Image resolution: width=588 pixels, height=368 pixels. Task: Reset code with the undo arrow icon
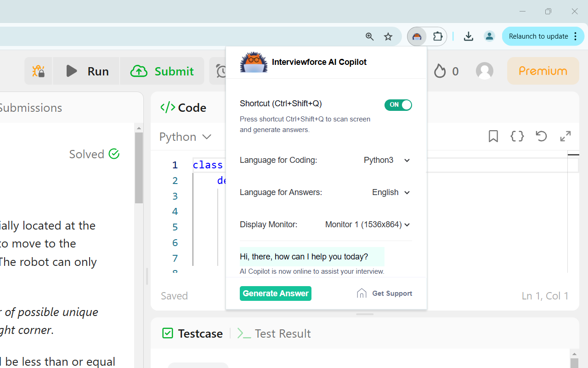541,136
